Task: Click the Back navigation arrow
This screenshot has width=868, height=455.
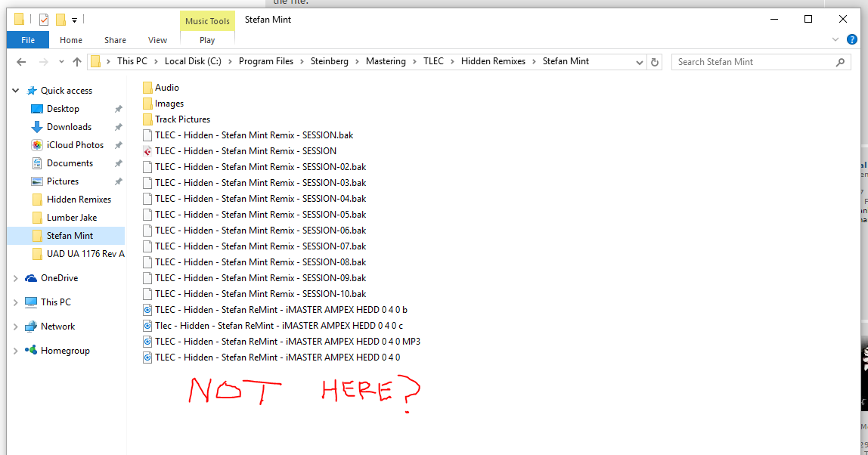Action: click(21, 62)
